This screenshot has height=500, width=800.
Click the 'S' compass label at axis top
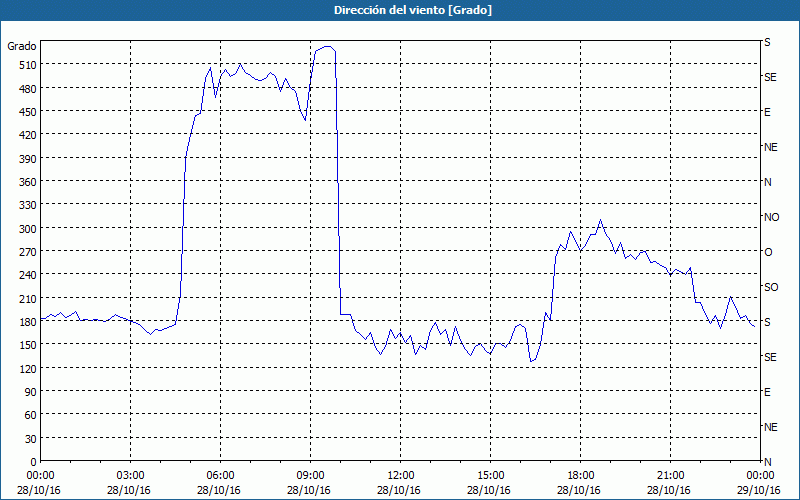pos(767,42)
